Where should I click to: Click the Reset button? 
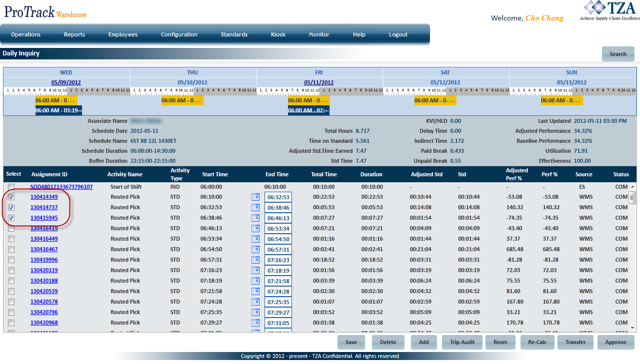[x=500, y=342]
